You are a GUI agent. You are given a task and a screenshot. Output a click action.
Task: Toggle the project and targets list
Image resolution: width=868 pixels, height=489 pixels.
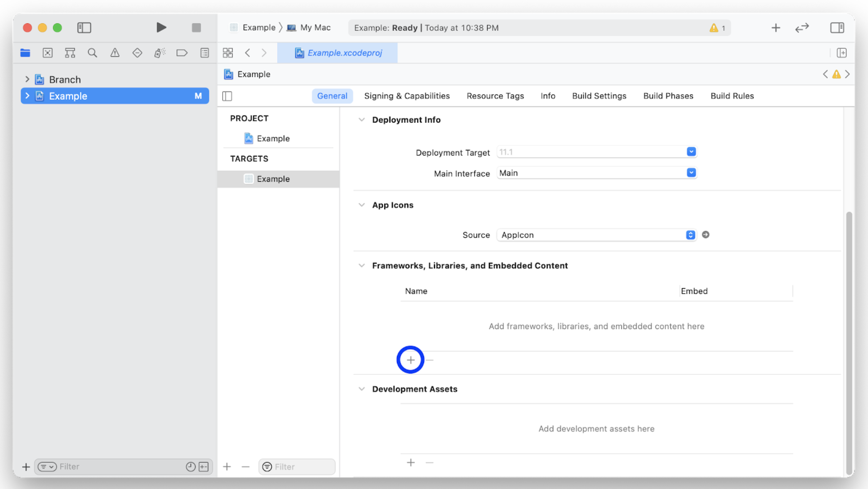point(227,96)
